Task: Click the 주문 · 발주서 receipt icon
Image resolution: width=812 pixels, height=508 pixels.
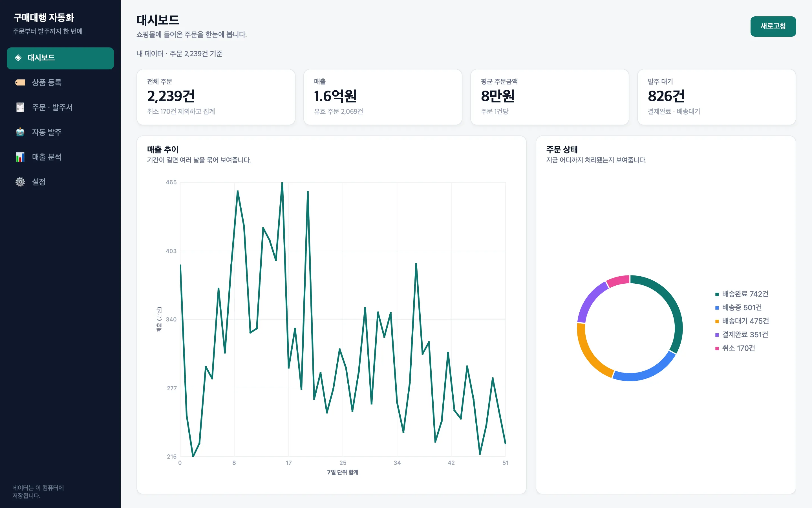Action: point(20,108)
